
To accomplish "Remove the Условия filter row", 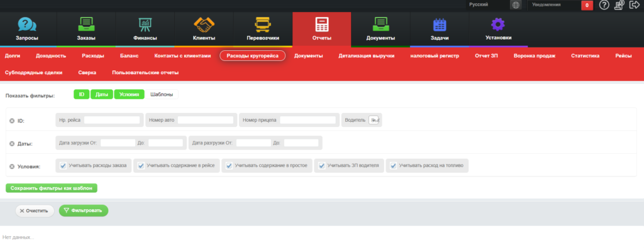I will pyautogui.click(x=12, y=166).
